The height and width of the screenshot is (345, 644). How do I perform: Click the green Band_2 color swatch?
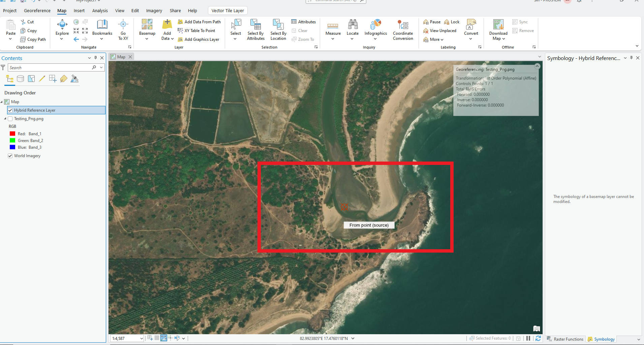tap(12, 141)
